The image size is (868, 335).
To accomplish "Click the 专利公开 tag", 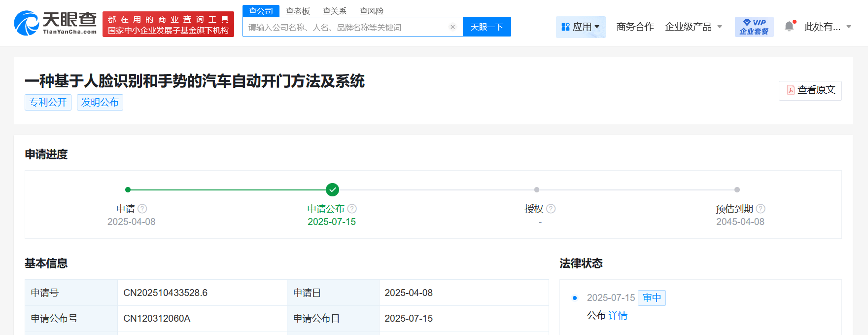I will coord(48,102).
